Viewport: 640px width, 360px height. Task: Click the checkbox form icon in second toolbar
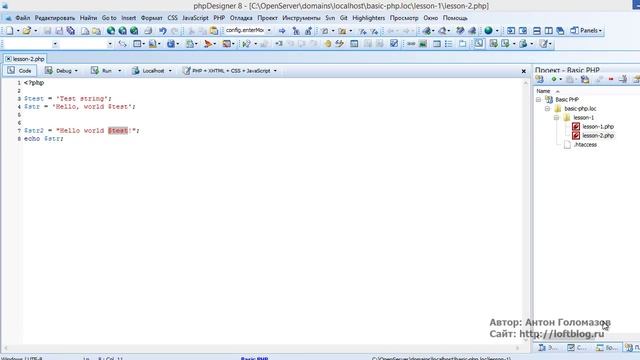point(394,44)
